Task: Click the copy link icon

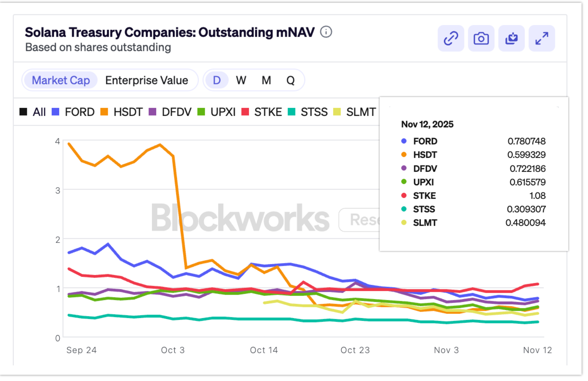Action: 451,38
